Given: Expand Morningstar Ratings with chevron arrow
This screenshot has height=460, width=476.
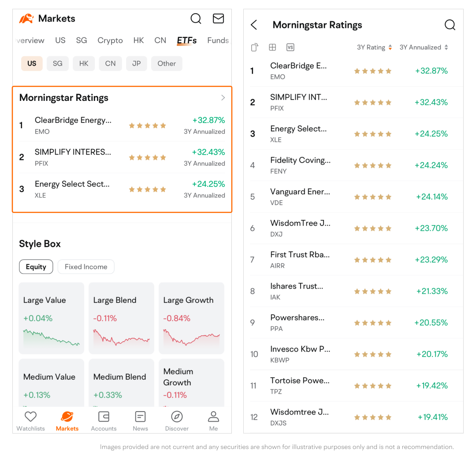Looking at the screenshot, I should tap(223, 98).
